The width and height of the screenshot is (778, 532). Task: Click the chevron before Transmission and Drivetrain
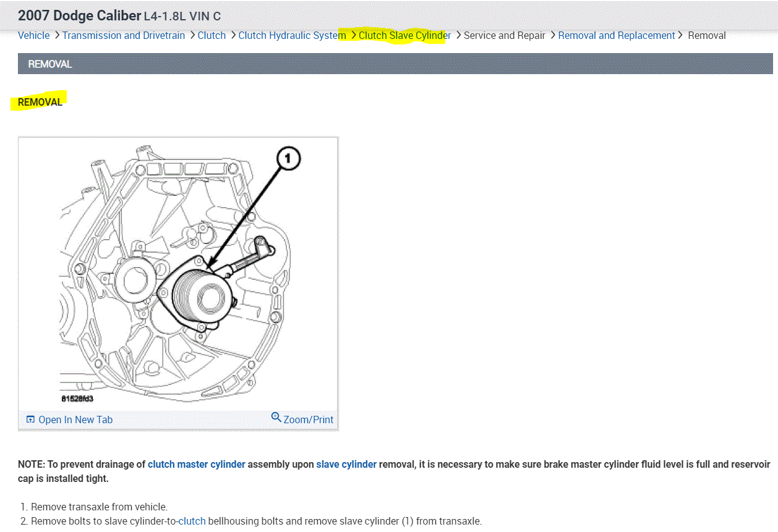(57, 35)
